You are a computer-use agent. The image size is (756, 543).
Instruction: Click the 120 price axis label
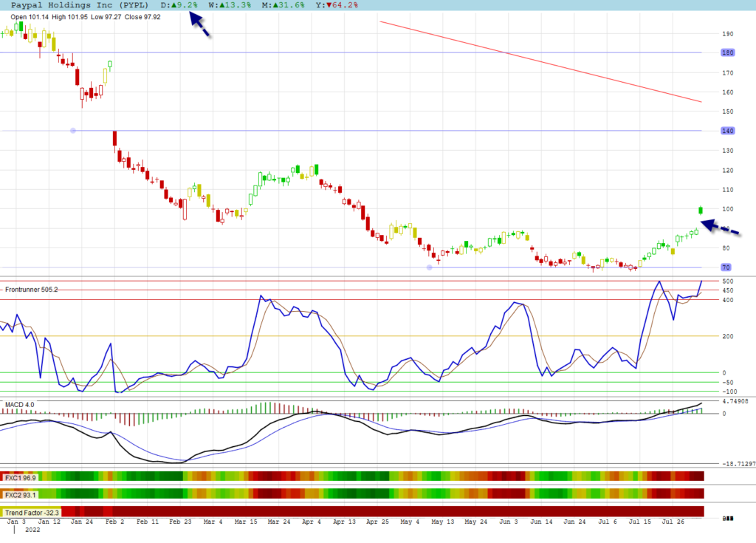727,171
